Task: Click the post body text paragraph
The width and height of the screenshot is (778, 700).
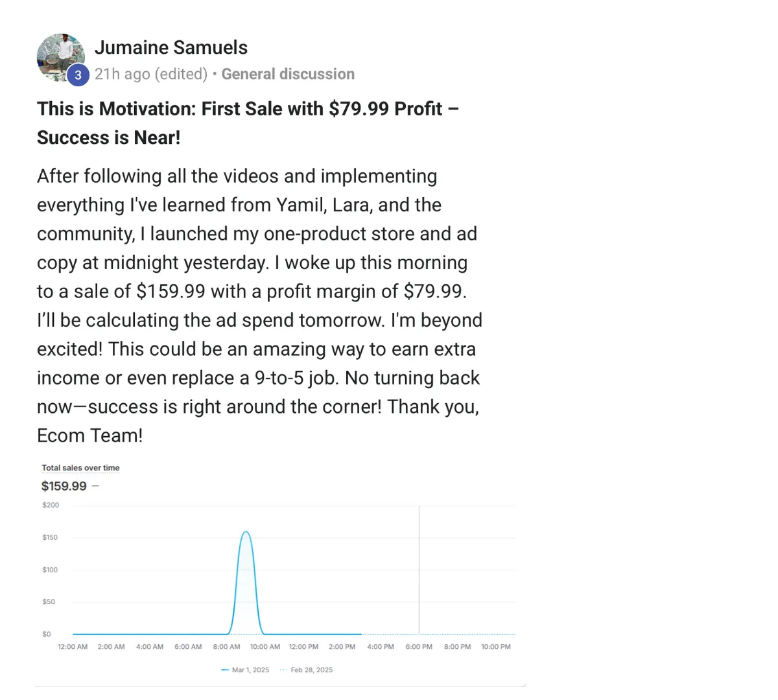Action: (x=259, y=306)
